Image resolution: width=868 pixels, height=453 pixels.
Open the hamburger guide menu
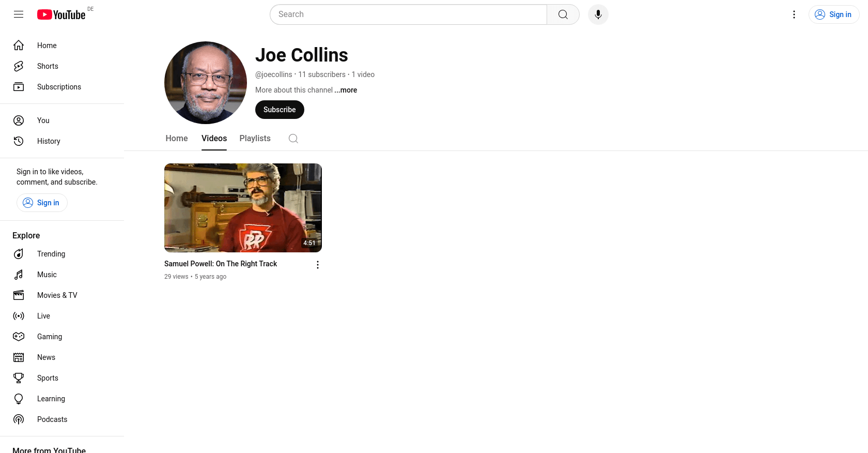[x=19, y=14]
